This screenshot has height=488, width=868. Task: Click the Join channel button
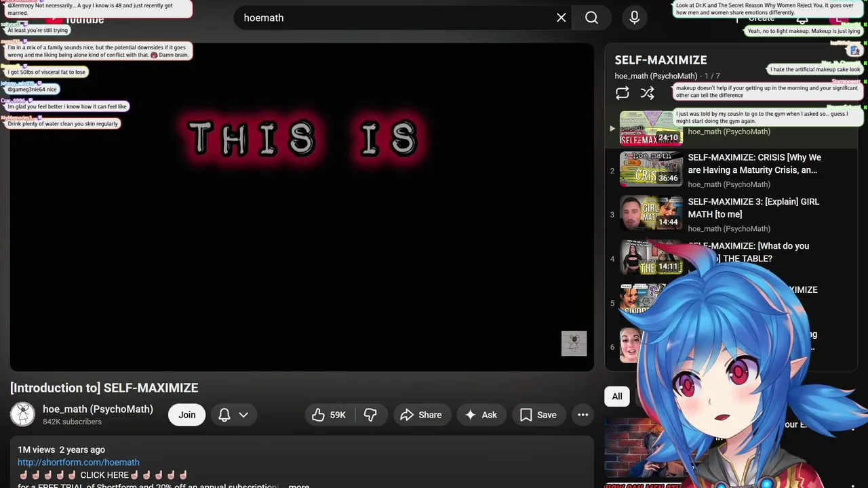(x=187, y=415)
